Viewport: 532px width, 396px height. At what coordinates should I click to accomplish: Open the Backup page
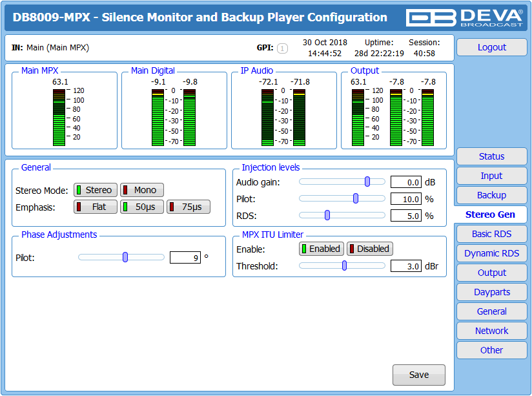tap(491, 195)
